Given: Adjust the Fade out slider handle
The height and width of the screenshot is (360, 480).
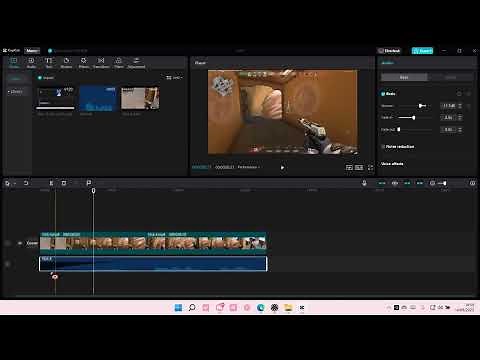Looking at the screenshot, I should point(399,129).
